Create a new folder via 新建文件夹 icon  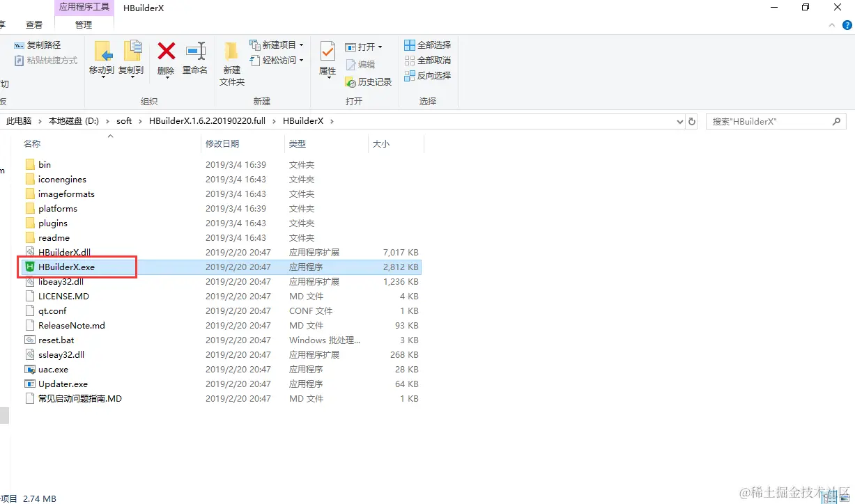click(x=231, y=61)
